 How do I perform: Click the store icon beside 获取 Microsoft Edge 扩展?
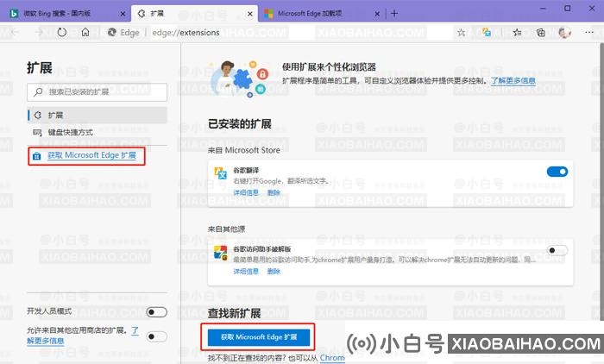(36, 155)
